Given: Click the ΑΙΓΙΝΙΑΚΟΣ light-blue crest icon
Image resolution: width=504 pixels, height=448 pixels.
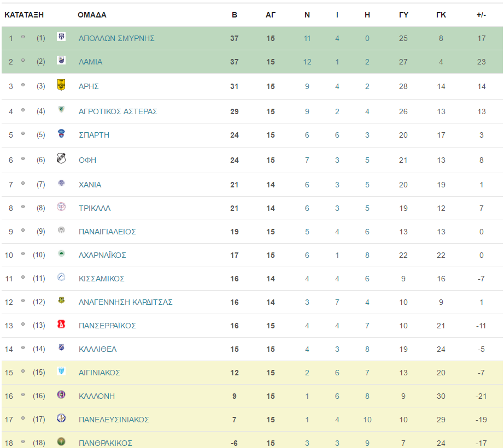Looking at the screenshot, I should [x=61, y=371].
